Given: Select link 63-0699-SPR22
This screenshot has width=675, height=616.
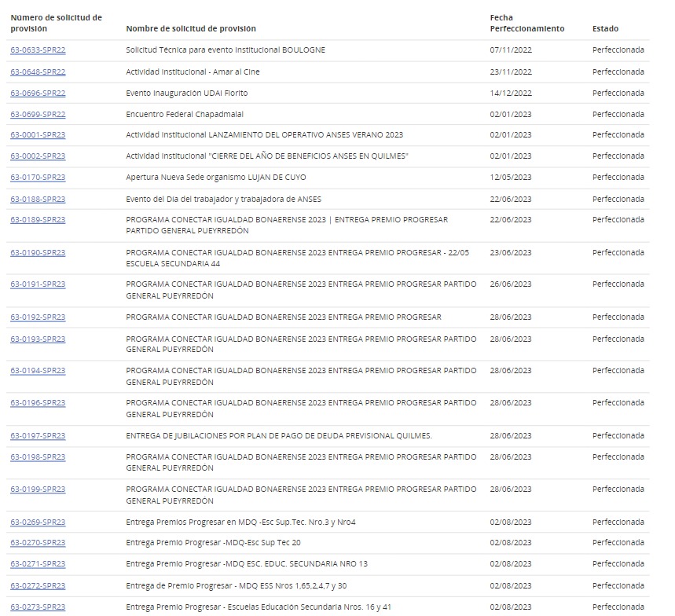Looking at the screenshot, I should [x=38, y=114].
